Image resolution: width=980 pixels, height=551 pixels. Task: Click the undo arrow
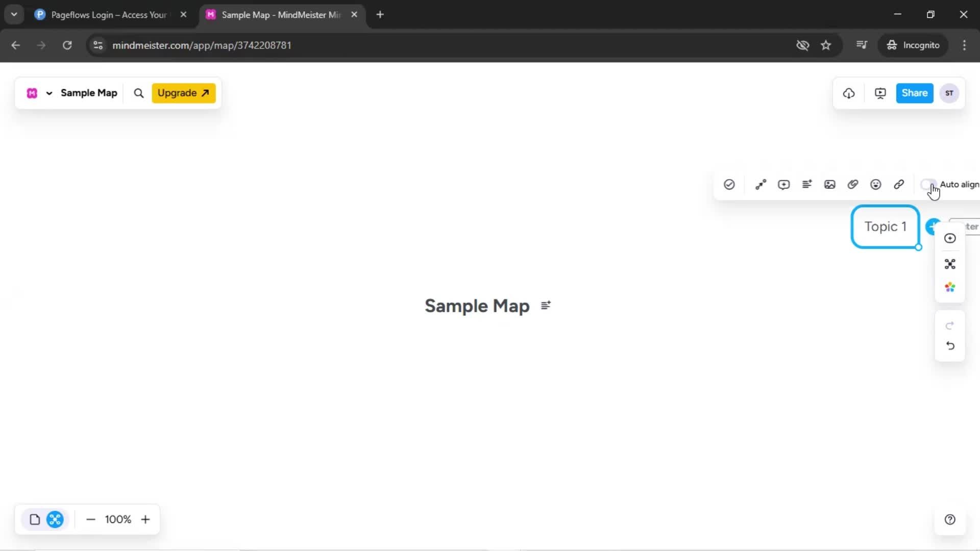[950, 346]
